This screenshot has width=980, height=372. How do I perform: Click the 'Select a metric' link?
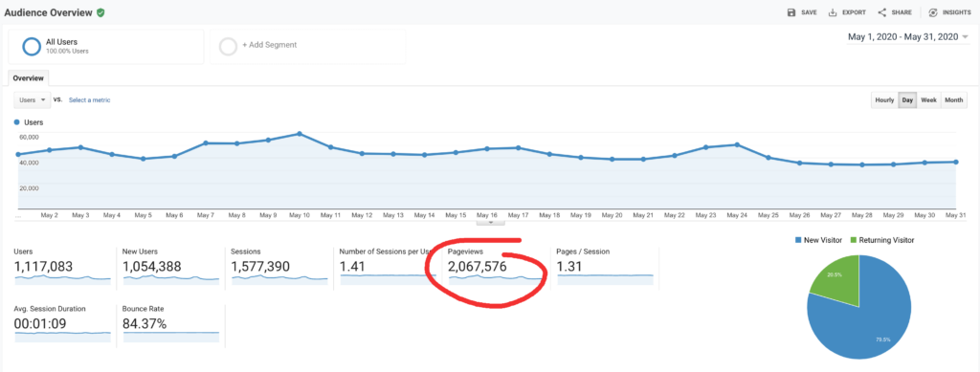(x=89, y=99)
